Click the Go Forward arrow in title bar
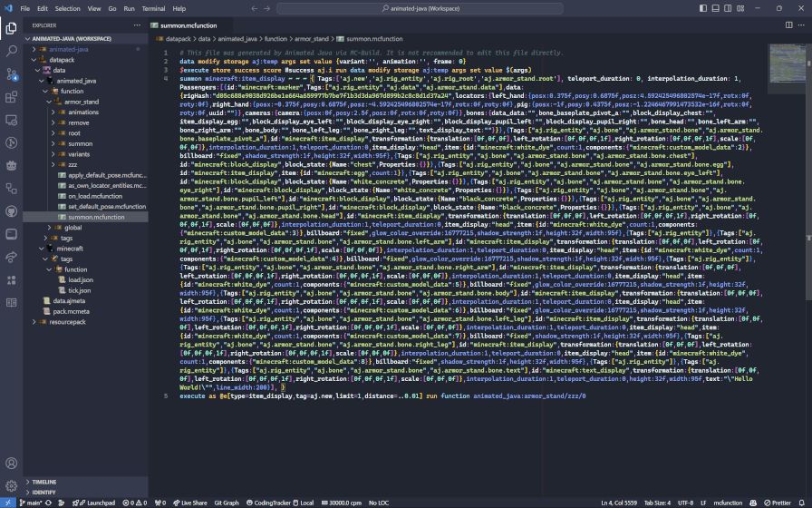This screenshot has height=508, width=812. tap(266, 8)
